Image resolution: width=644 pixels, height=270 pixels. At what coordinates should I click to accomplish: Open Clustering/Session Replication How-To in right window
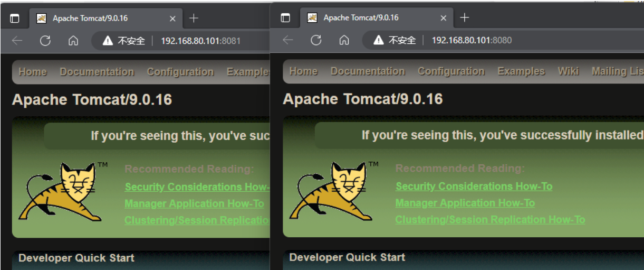[490, 220]
